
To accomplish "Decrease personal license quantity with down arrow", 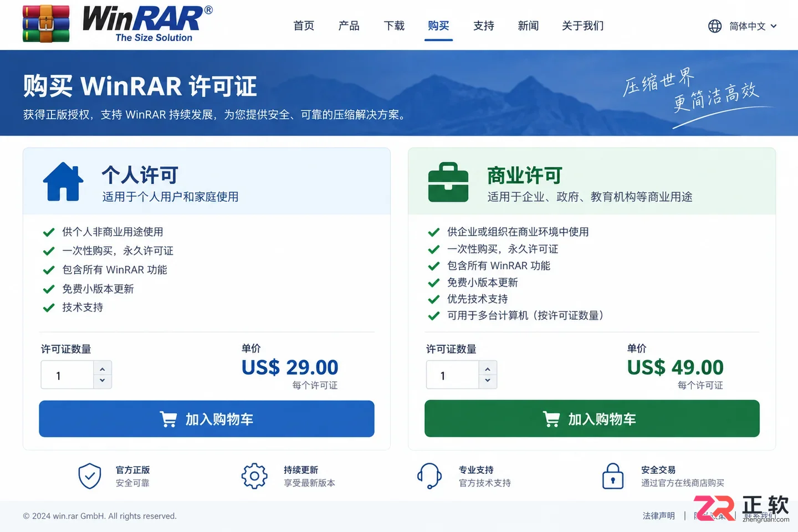I will coord(103,381).
